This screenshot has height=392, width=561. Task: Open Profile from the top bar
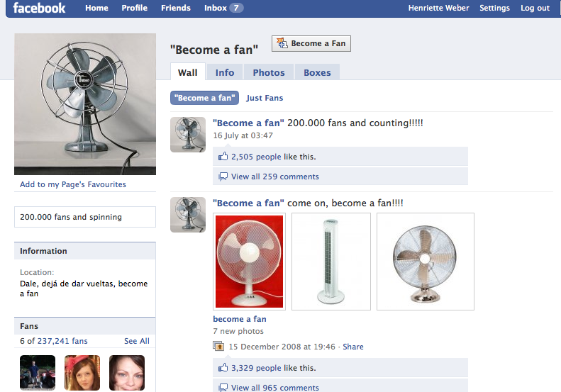point(134,8)
